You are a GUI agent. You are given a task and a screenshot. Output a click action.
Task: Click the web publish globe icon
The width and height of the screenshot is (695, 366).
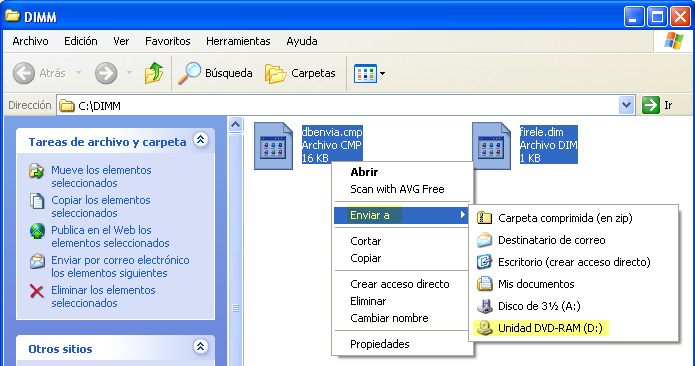[x=37, y=231]
